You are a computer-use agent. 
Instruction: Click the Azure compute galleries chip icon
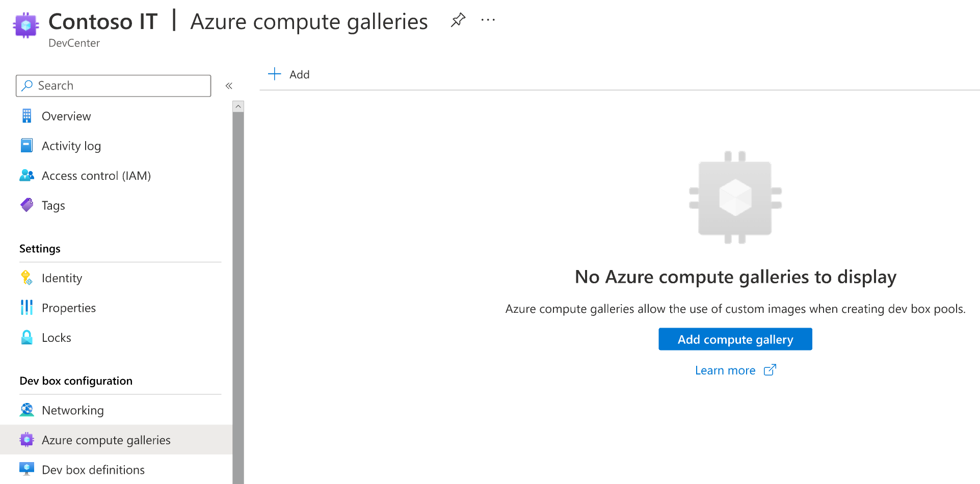27,439
